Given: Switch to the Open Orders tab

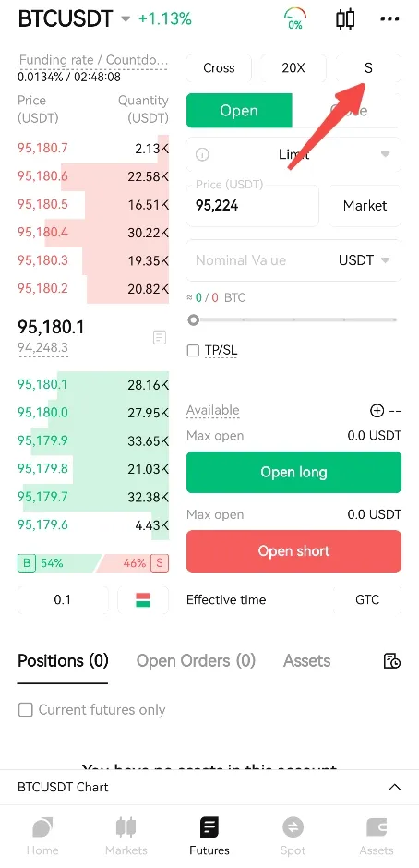Looking at the screenshot, I should point(196,660).
